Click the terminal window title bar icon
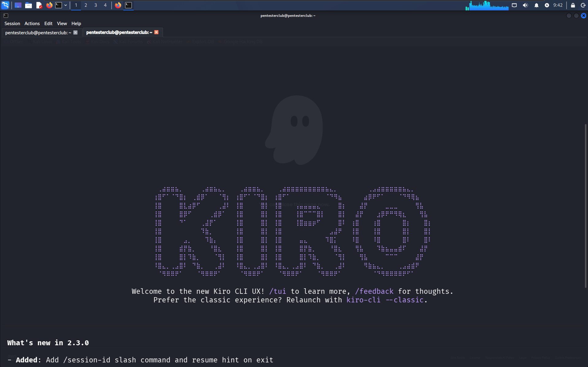Image resolution: width=588 pixels, height=367 pixels. (x=6, y=16)
